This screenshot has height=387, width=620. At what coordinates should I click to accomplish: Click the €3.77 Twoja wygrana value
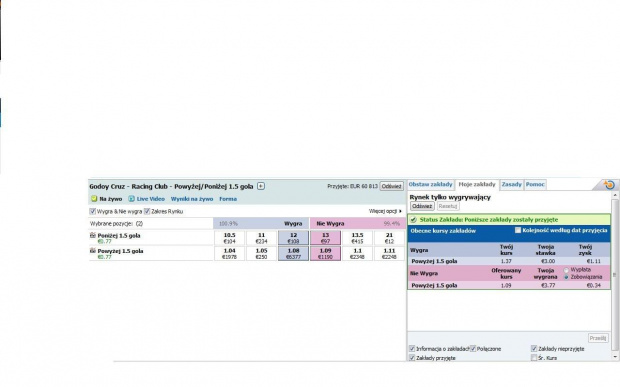(x=548, y=285)
